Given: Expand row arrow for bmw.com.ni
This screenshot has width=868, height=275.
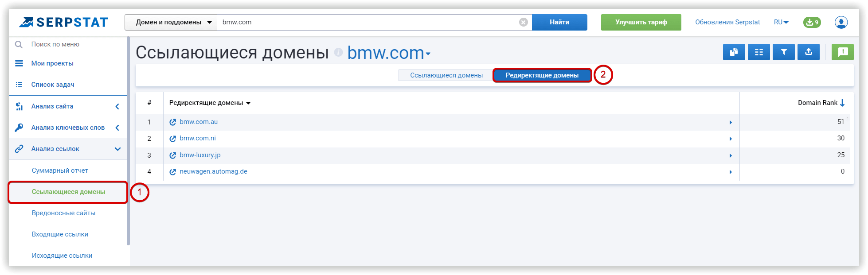Looking at the screenshot, I should (x=731, y=139).
